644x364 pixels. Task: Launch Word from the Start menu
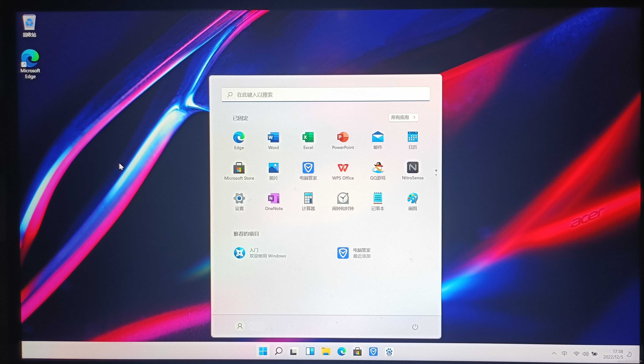click(x=274, y=140)
